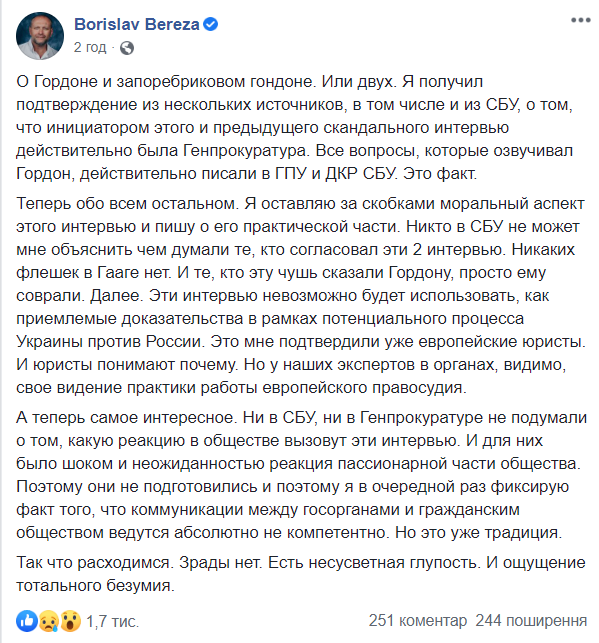Viewport: 599px width, 643px height.
Task: Click the paragraph starting 'Теперь обо всем остальном'
Action: (x=301, y=295)
